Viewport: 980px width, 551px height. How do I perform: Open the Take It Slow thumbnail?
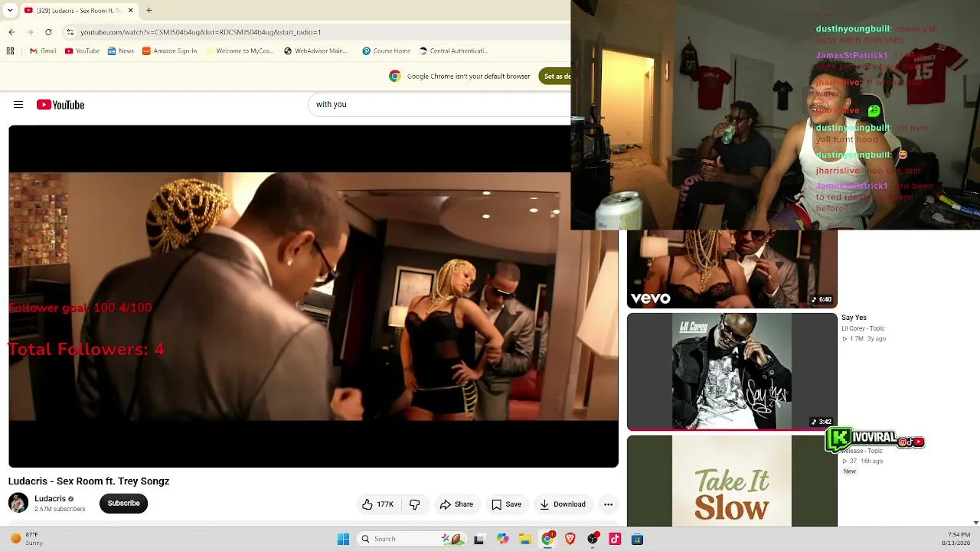point(732,481)
